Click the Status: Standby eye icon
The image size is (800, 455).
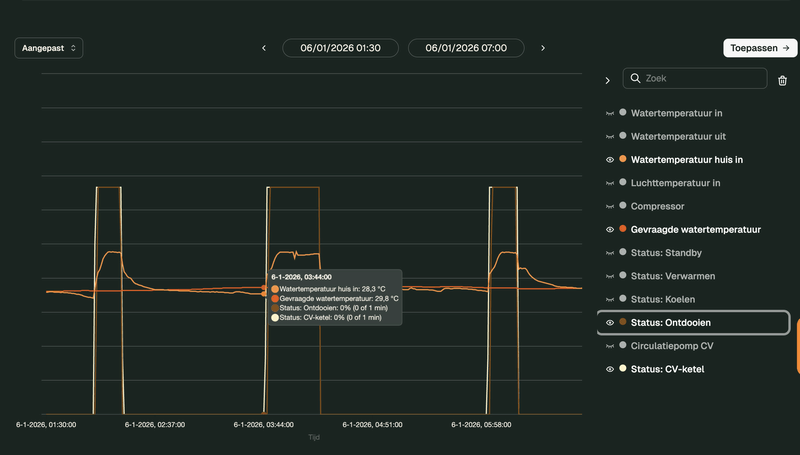click(610, 253)
